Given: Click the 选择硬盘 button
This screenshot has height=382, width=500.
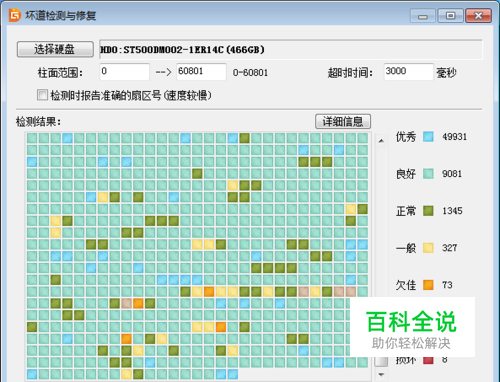Looking at the screenshot, I should click(55, 49).
